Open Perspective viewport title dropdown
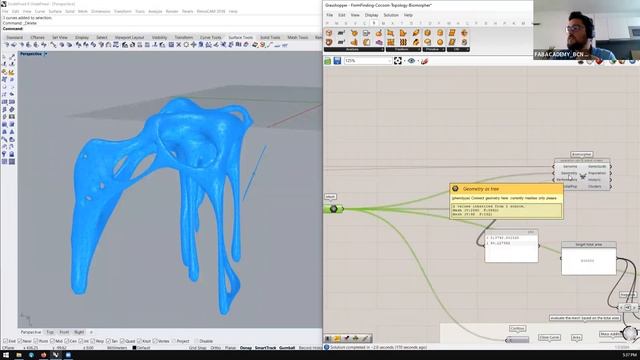The height and width of the screenshot is (360, 640). pos(45,54)
